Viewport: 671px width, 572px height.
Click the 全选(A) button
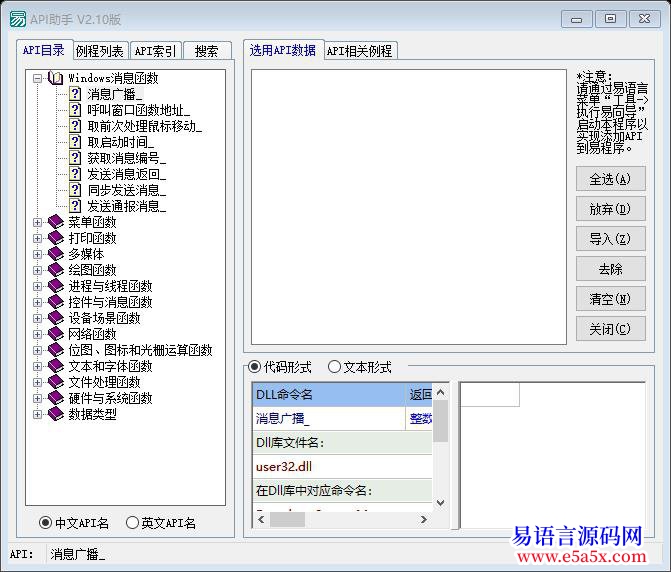[x=611, y=179]
